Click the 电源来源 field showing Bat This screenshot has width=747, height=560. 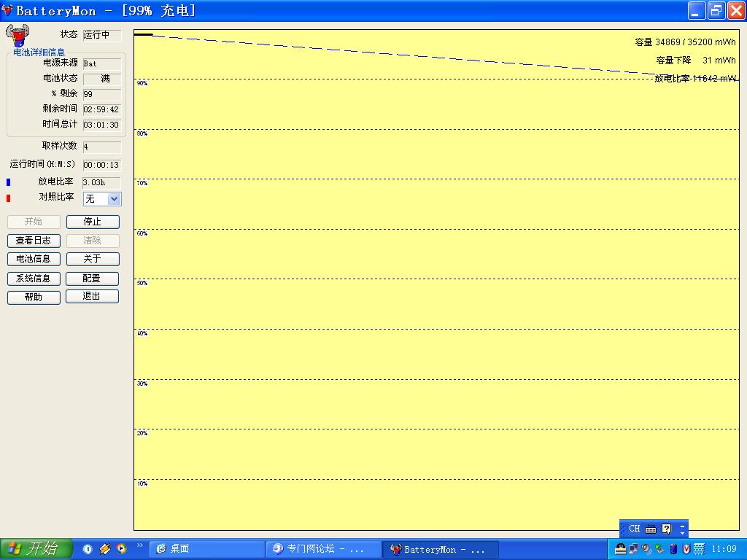click(x=102, y=64)
